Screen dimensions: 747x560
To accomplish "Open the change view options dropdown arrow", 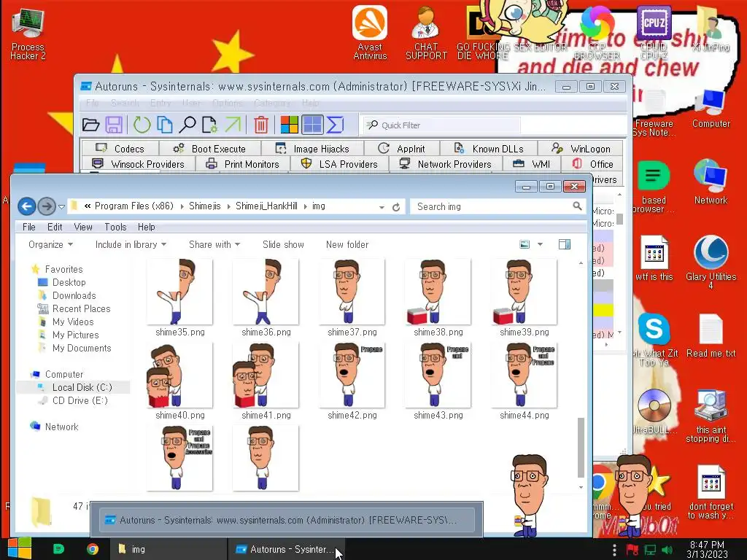I will (x=540, y=244).
